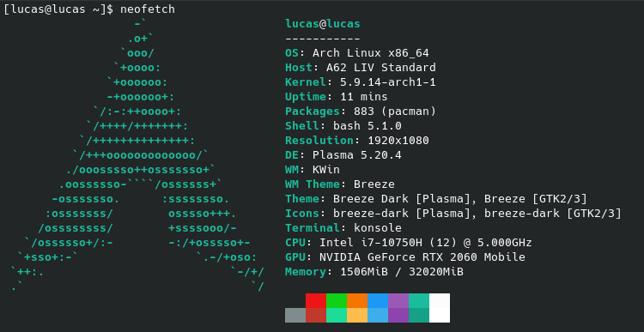
Task: Click the Terminal konsole entry
Action: (x=343, y=228)
